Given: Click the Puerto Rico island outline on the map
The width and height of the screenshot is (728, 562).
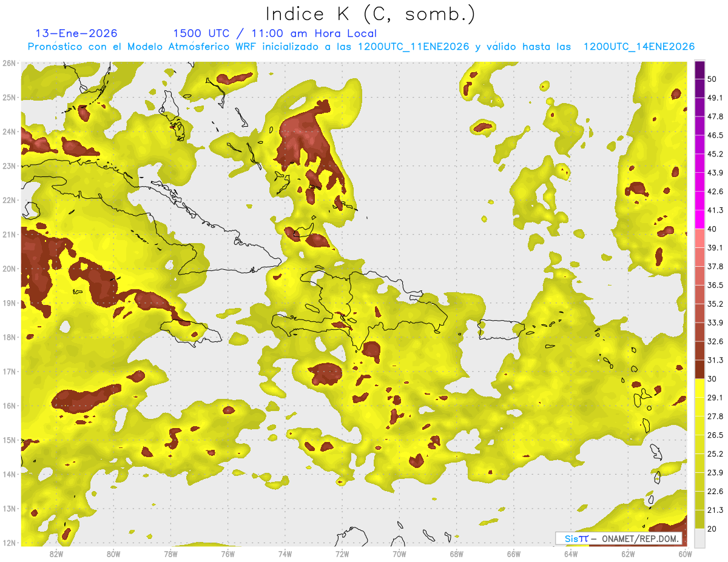Looking at the screenshot, I should point(501,330).
